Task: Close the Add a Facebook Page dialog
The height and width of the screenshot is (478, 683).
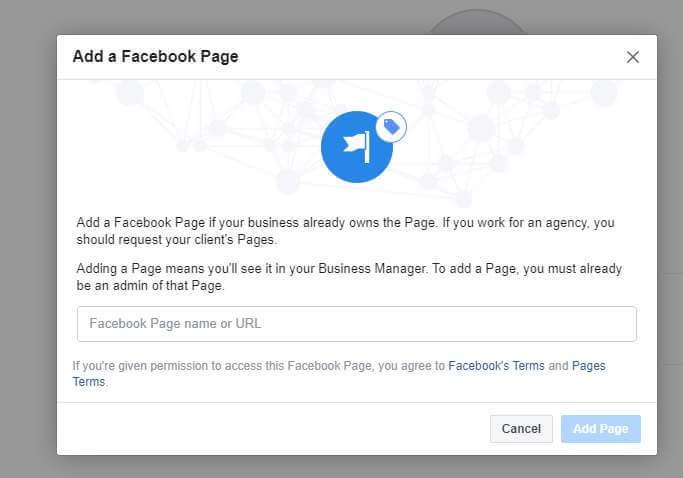Action: [x=632, y=57]
